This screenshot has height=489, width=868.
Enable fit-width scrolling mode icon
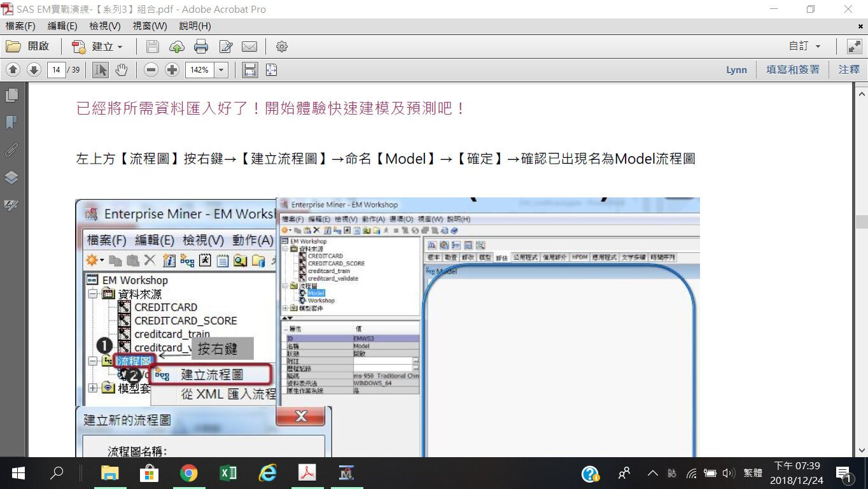click(x=250, y=70)
